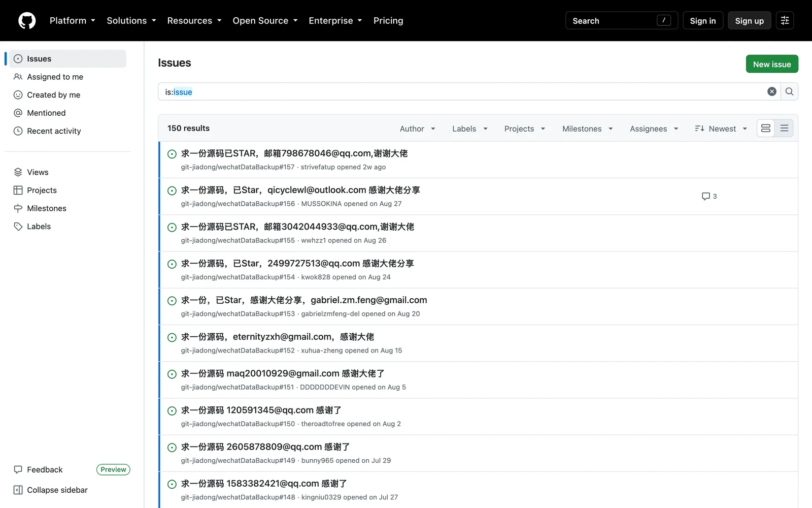Expand the Milestones filter dropdown
The image size is (812, 508).
tap(588, 129)
